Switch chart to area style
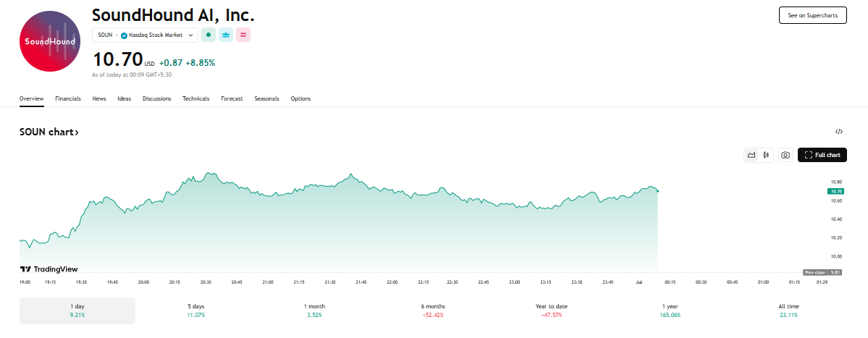This screenshot has width=868, height=338. pyautogui.click(x=751, y=155)
